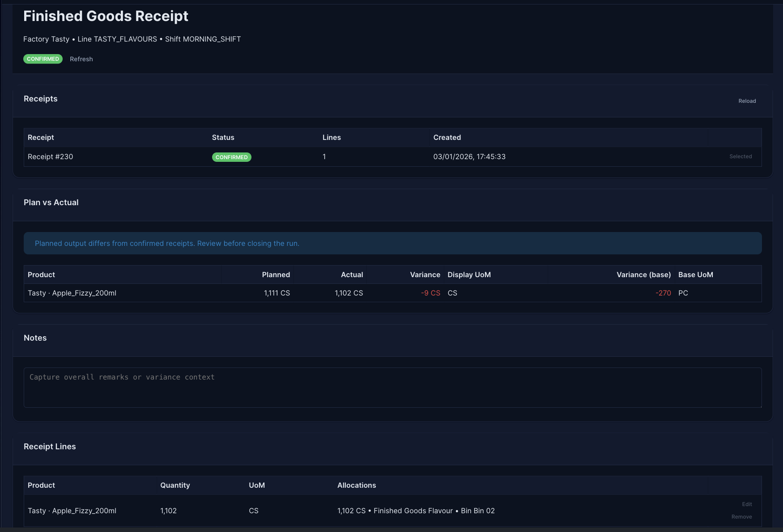Click the green CONFIRMED badge under the title

[43, 59]
